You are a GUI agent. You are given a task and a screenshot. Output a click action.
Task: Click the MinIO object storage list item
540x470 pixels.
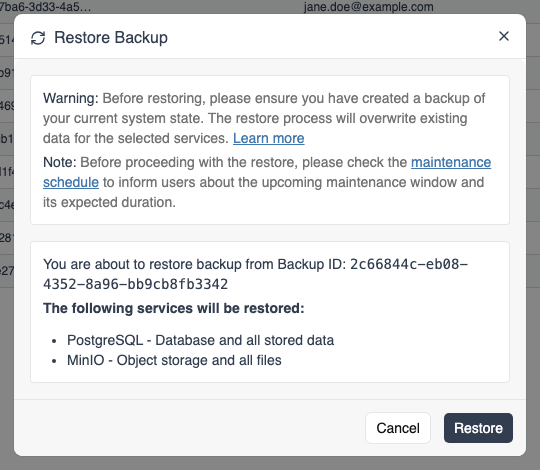click(x=174, y=360)
